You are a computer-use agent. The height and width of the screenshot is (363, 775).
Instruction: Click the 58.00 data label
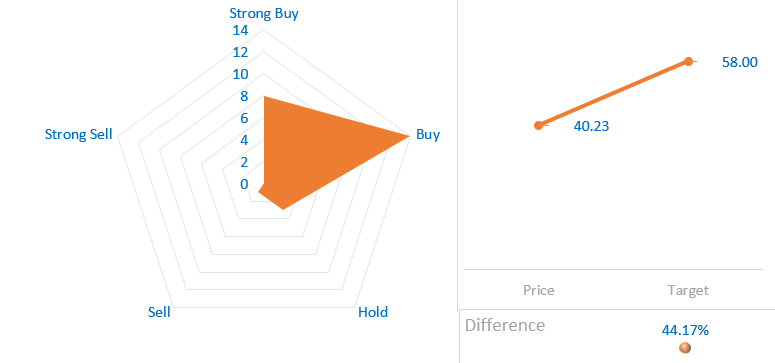739,62
